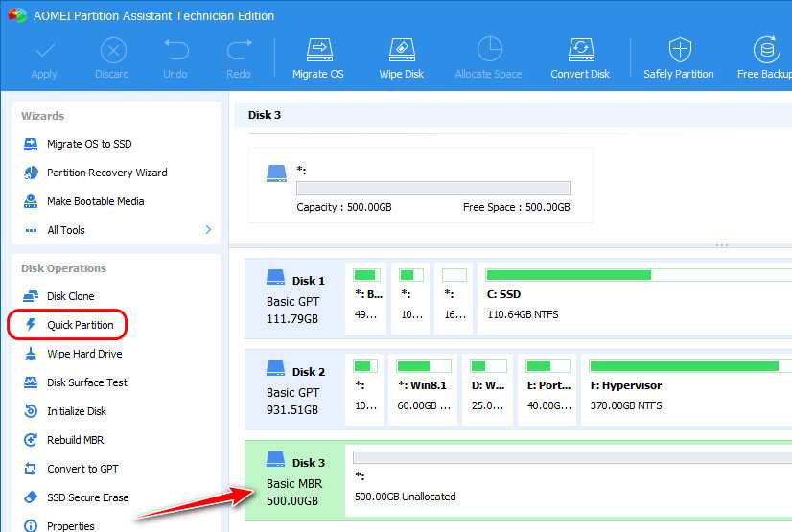Start Quick Partition in Disk Operations

point(80,325)
